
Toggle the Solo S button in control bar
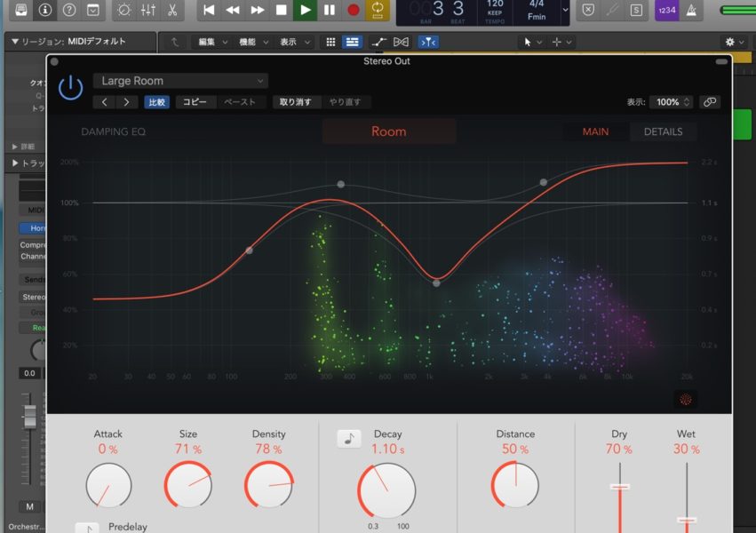point(636,10)
